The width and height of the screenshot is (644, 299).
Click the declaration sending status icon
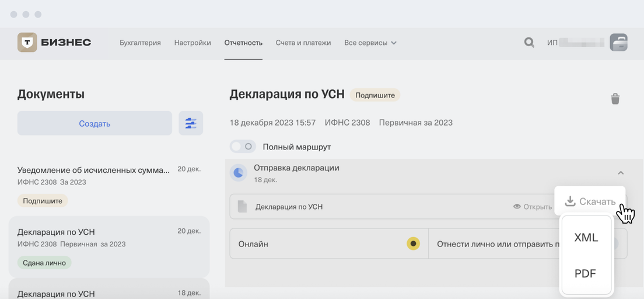point(238,173)
